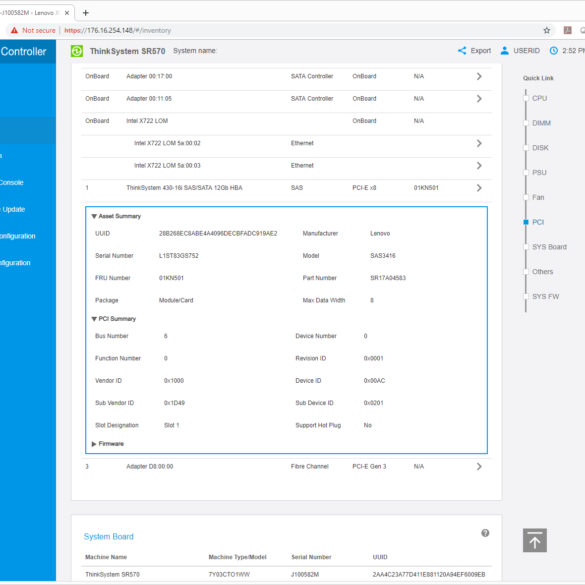Click the Not secure warning triangle icon
The image size is (585, 585).
14,31
